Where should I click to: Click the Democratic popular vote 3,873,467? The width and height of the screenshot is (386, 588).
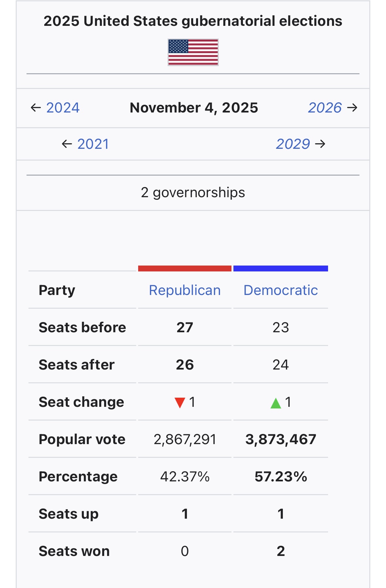[x=281, y=439]
